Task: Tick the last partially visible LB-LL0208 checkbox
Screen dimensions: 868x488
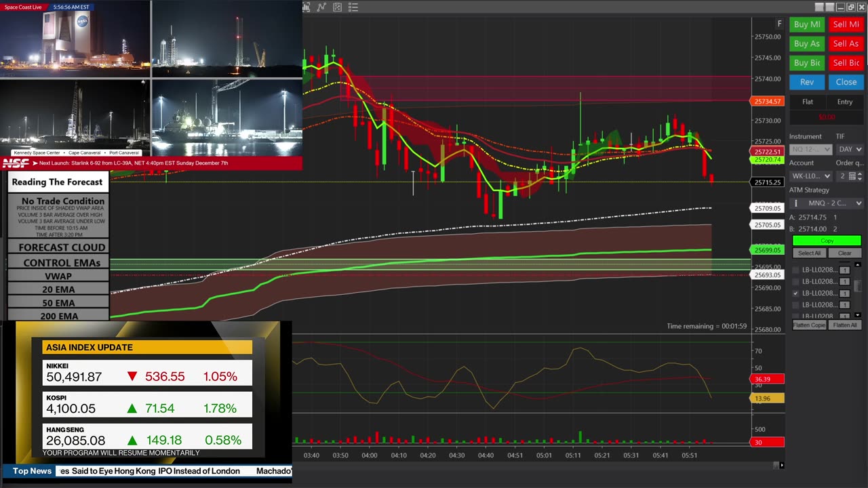Action: tap(796, 316)
